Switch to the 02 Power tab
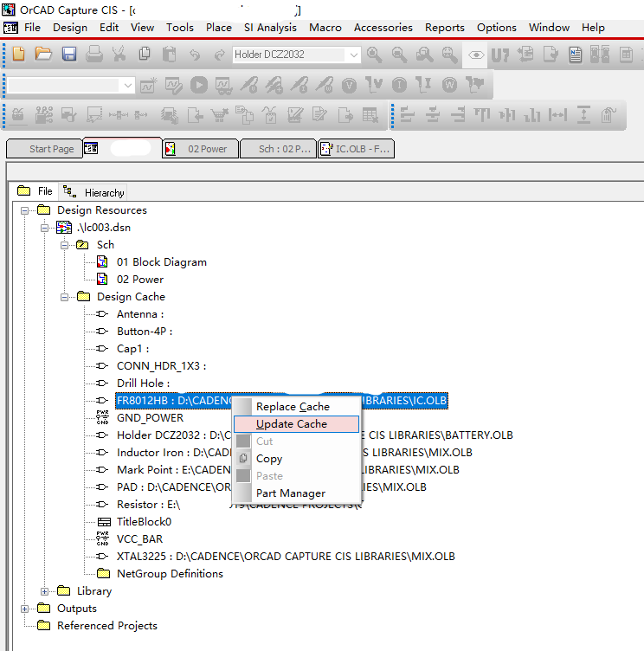This screenshot has width=644, height=651. 201,149
